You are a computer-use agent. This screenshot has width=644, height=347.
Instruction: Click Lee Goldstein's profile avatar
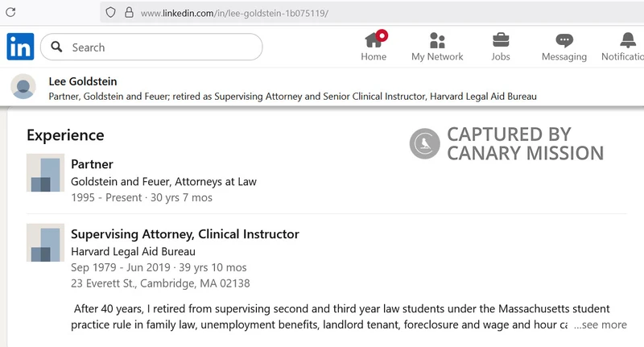pyautogui.click(x=23, y=87)
